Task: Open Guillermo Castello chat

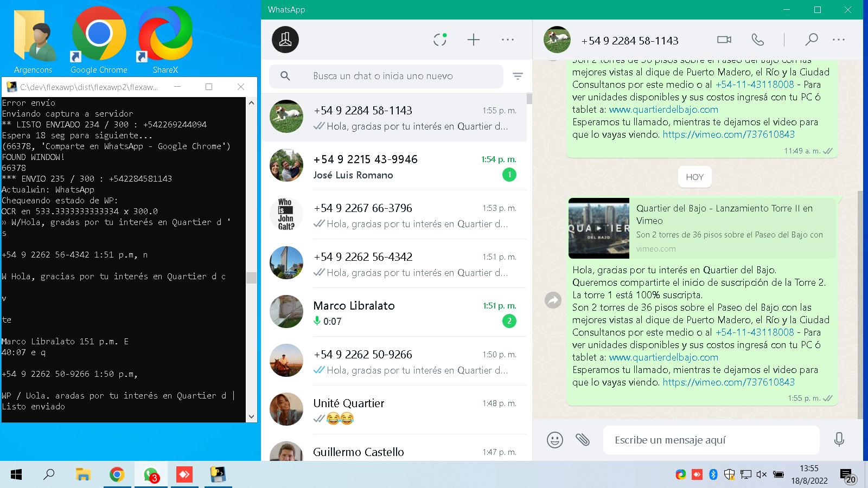Action: point(394,448)
